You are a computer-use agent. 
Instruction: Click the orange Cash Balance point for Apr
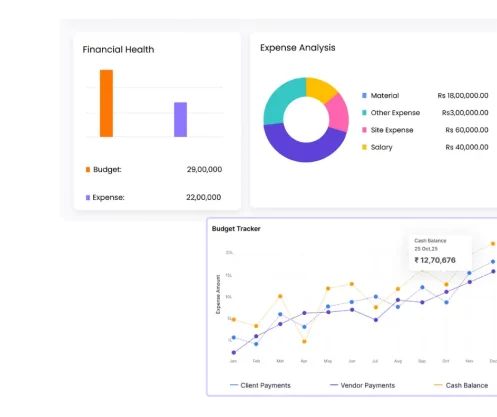pyautogui.click(x=304, y=341)
